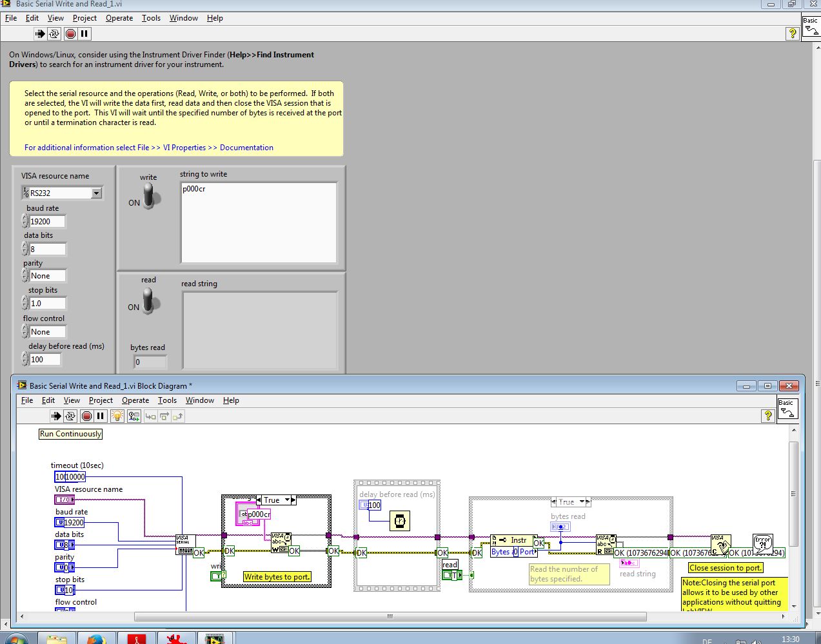Click Run Continuously icon in block diagram toolbar
Screen dimensions: 821x644
coord(70,416)
